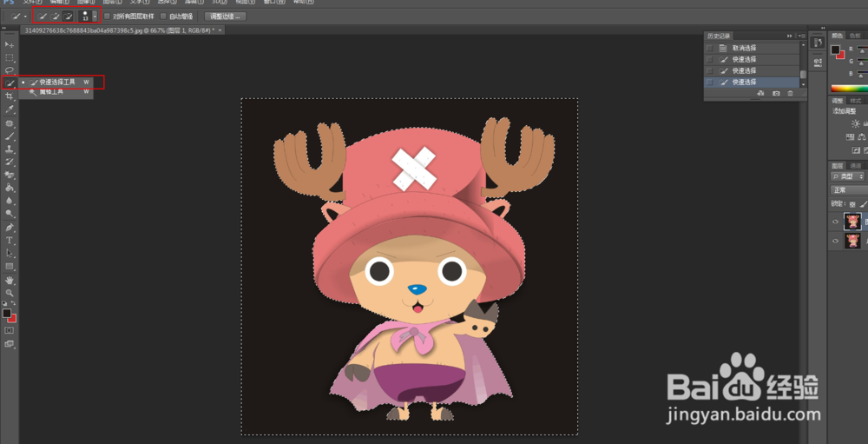
Task: Select the Hand tool
Action: tap(10, 281)
